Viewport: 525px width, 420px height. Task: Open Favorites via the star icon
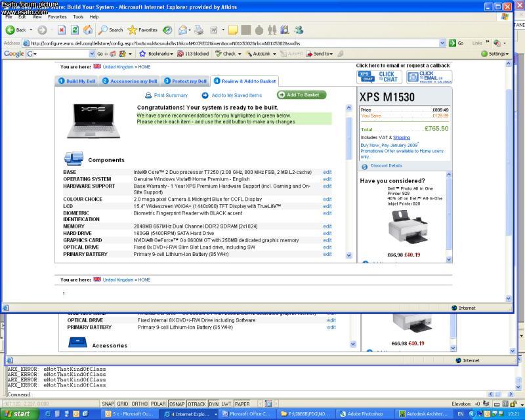[x=133, y=30]
